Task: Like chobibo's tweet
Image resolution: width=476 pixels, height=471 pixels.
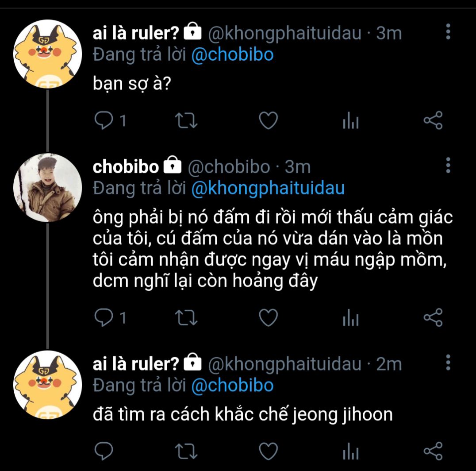Action: (x=268, y=317)
